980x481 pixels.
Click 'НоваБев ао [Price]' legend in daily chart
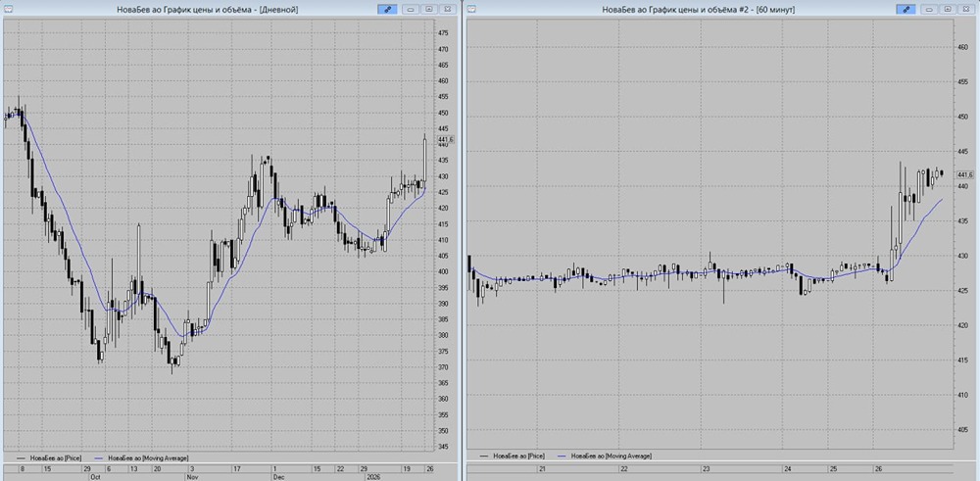click(x=47, y=458)
